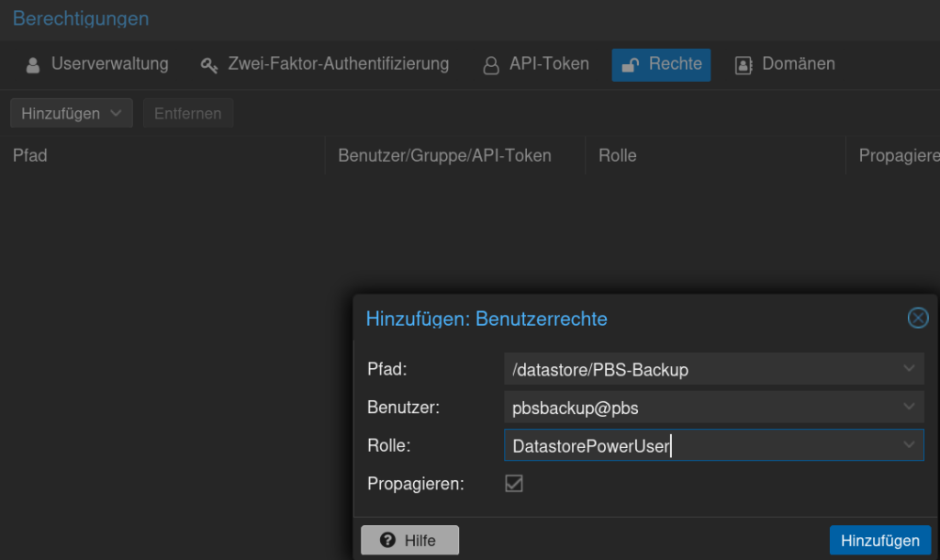Switch to the API-Token tab

pyautogui.click(x=549, y=64)
